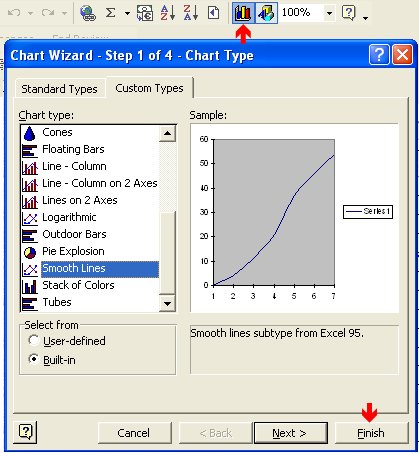Viewport: 419px width, 453px height.
Task: Click the Drawing toolbar icon
Action: click(266, 13)
